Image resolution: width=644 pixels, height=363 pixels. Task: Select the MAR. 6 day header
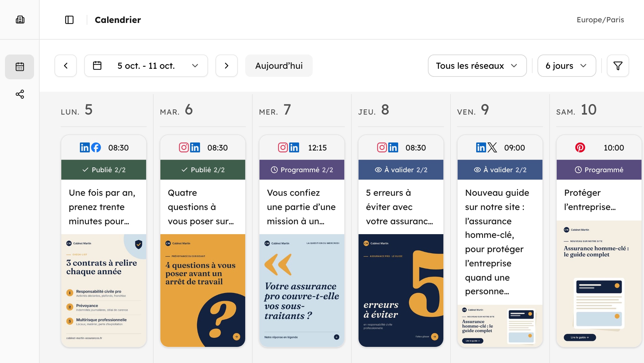tap(176, 110)
